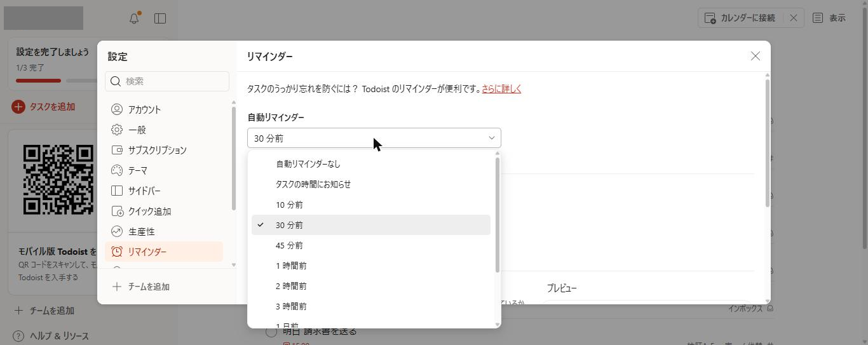Click the calendar icon beside カレンダーに接続
868x345 pixels.
coord(710,18)
